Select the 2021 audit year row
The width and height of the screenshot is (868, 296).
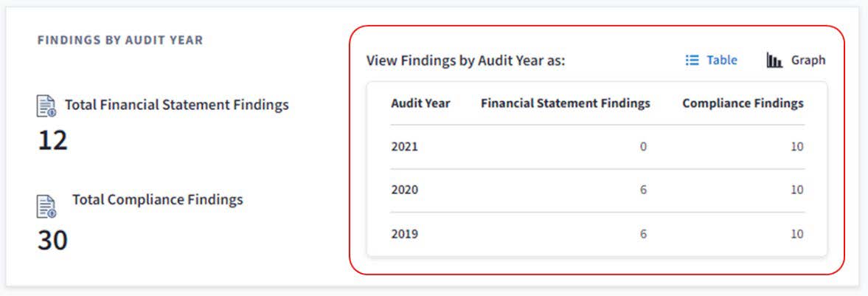coord(405,147)
